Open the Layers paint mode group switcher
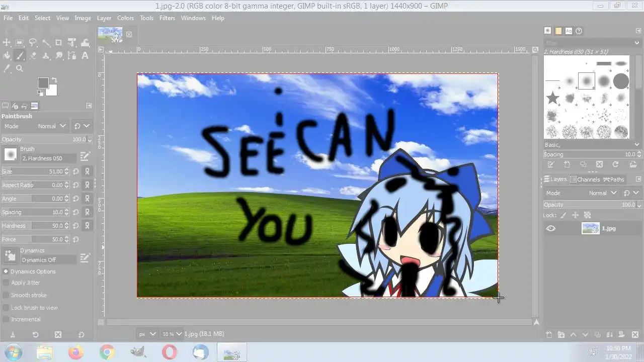This screenshot has height=362, width=644. 631,193
